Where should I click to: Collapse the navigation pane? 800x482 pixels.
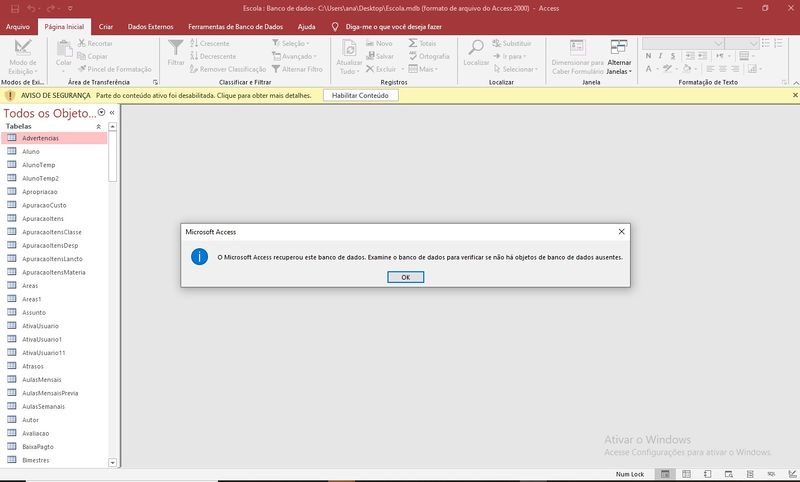click(112, 113)
